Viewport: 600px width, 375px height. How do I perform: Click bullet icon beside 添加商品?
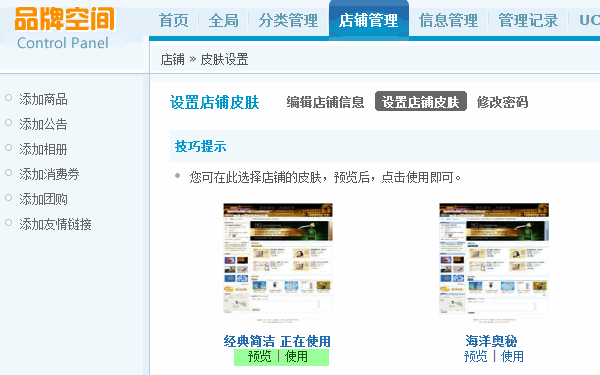coord(8,98)
